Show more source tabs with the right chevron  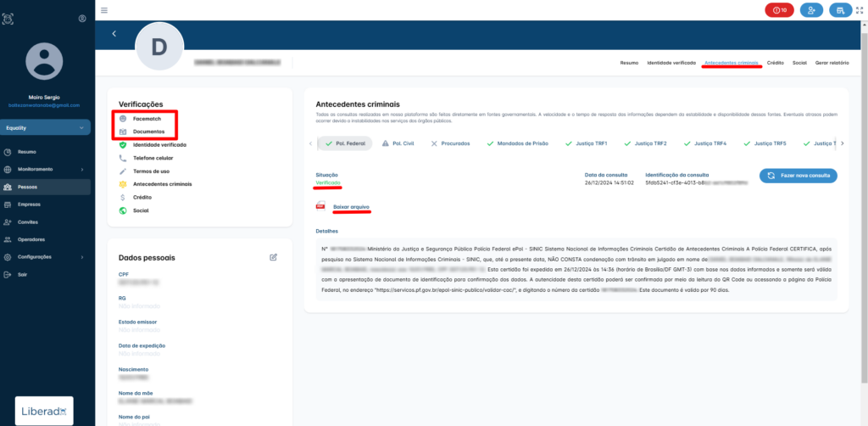843,143
